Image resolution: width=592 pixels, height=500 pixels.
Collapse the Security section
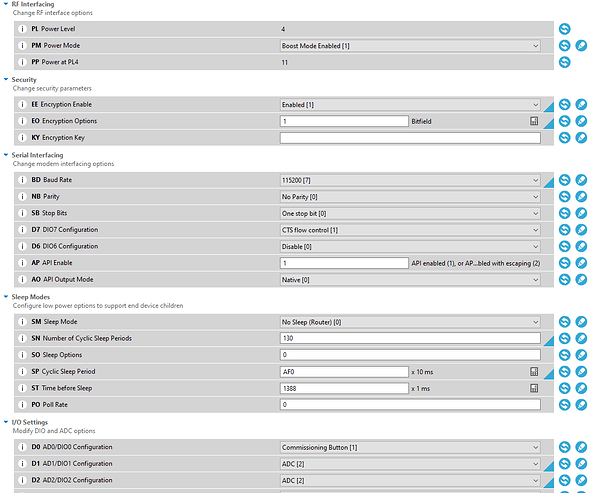click(6, 79)
